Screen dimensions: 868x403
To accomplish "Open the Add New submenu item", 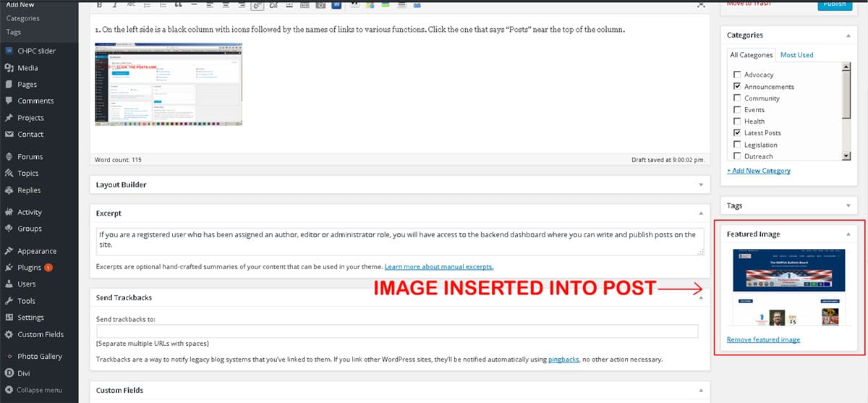I will point(20,5).
